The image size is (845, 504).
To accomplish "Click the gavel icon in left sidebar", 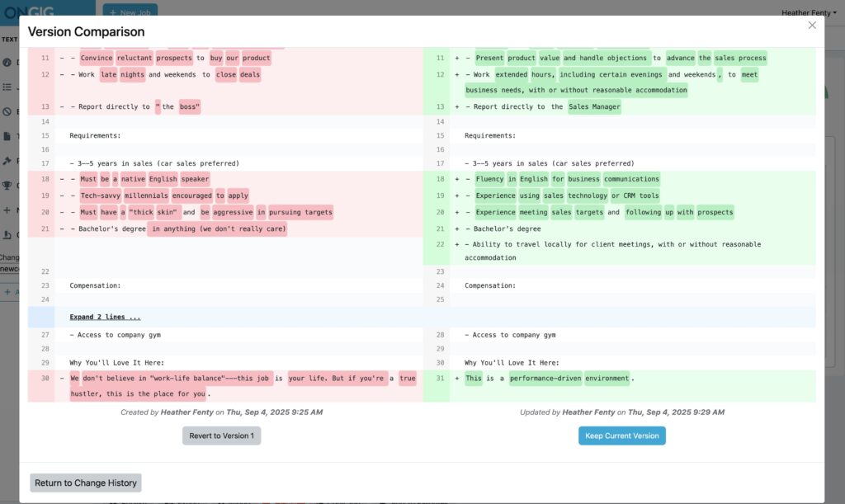I will tap(7, 161).
